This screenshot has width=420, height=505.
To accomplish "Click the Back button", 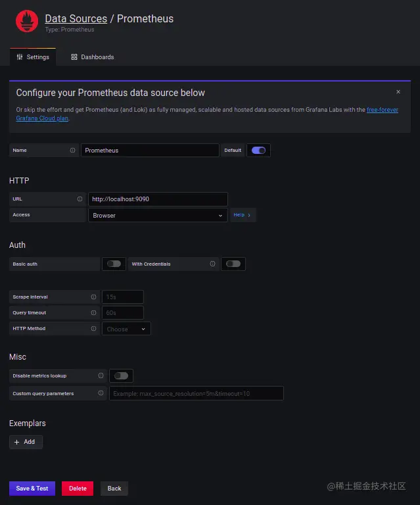I will point(114,489).
